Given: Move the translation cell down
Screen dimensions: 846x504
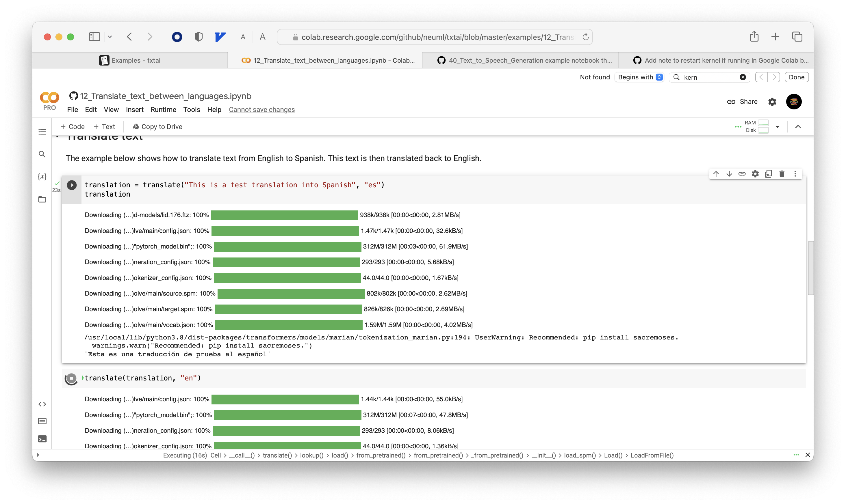Looking at the screenshot, I should (729, 173).
